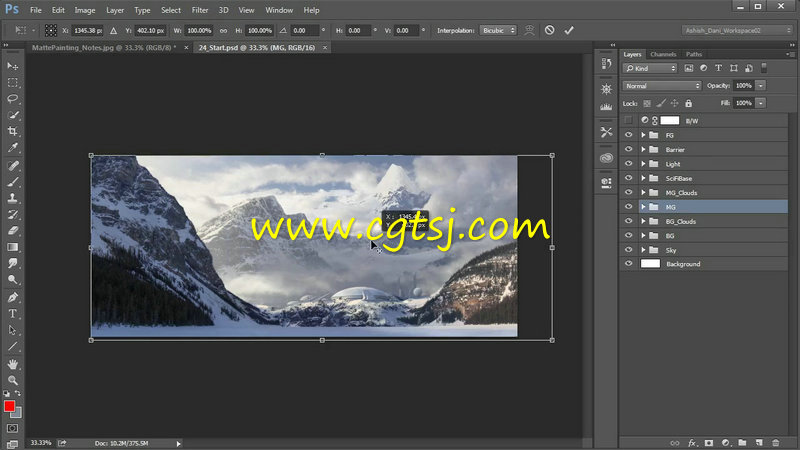Expand the MG group

click(643, 207)
